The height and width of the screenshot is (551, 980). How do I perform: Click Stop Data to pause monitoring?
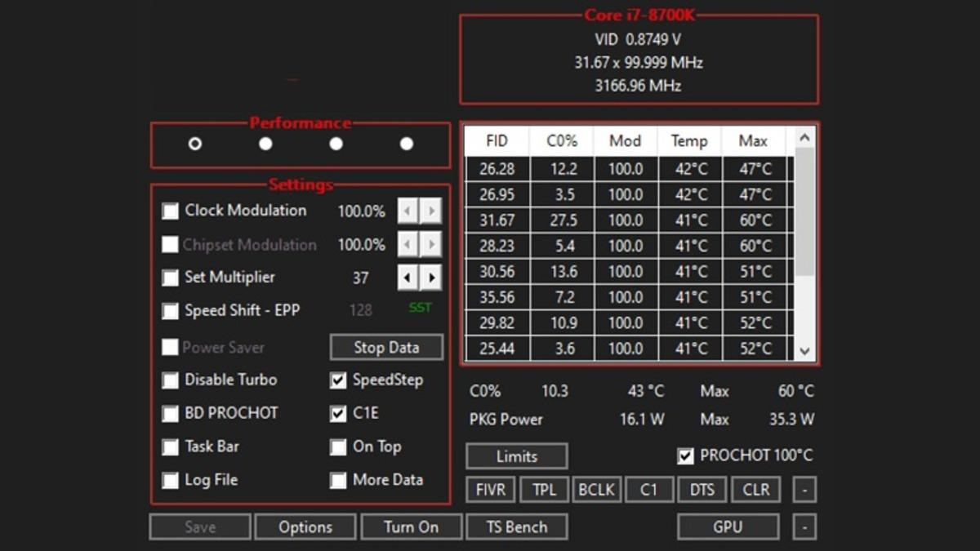(386, 347)
